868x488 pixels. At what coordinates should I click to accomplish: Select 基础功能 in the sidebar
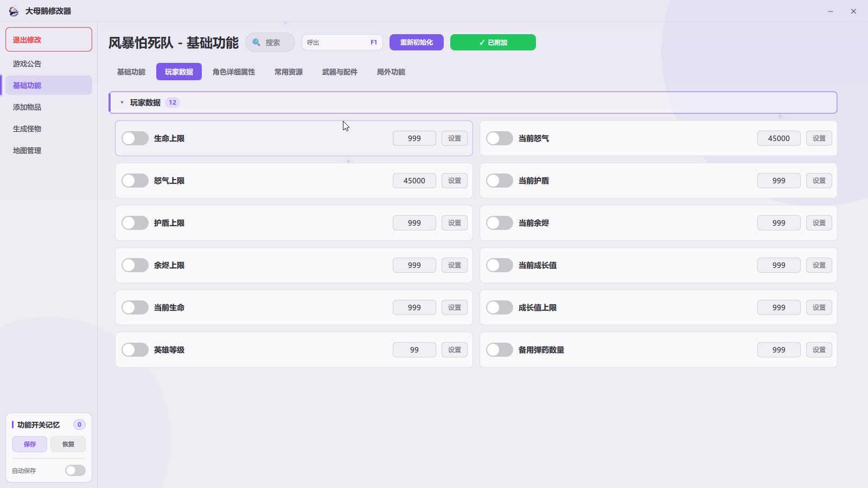49,85
